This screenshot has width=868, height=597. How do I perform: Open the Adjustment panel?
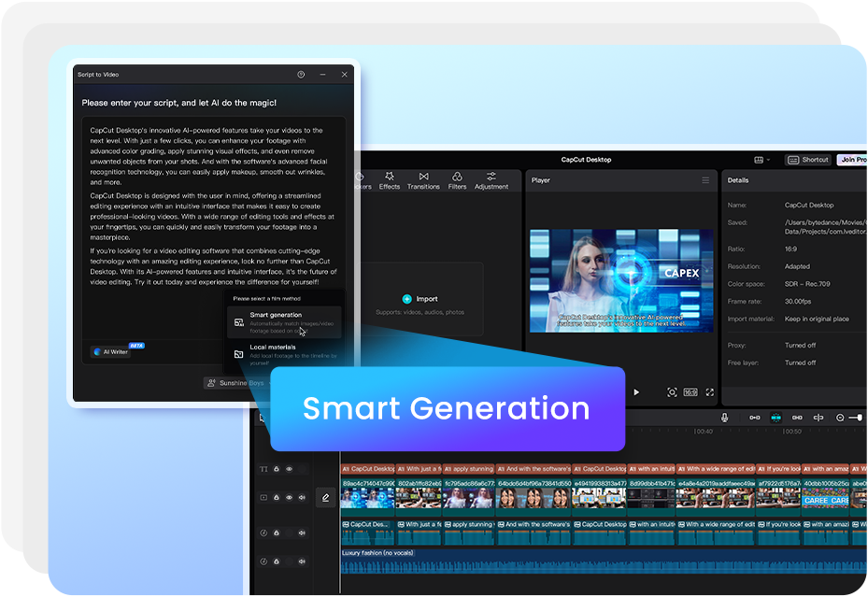pos(491,180)
